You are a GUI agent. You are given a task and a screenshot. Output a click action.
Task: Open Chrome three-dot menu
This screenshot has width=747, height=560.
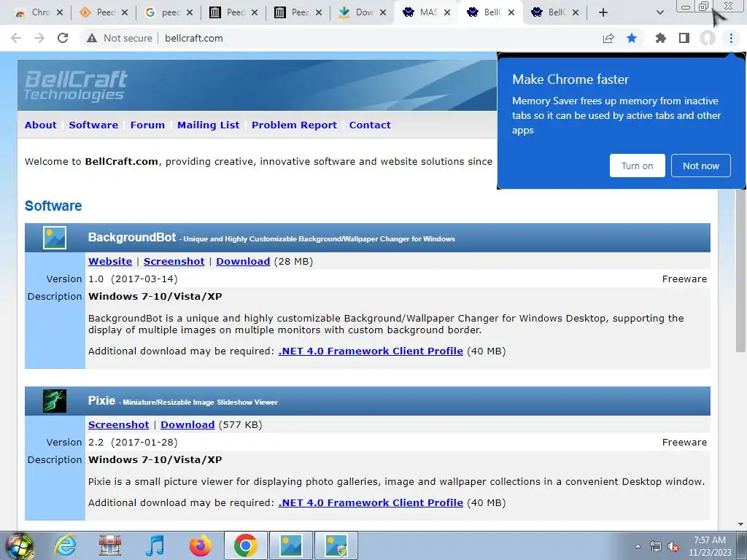pos(731,38)
